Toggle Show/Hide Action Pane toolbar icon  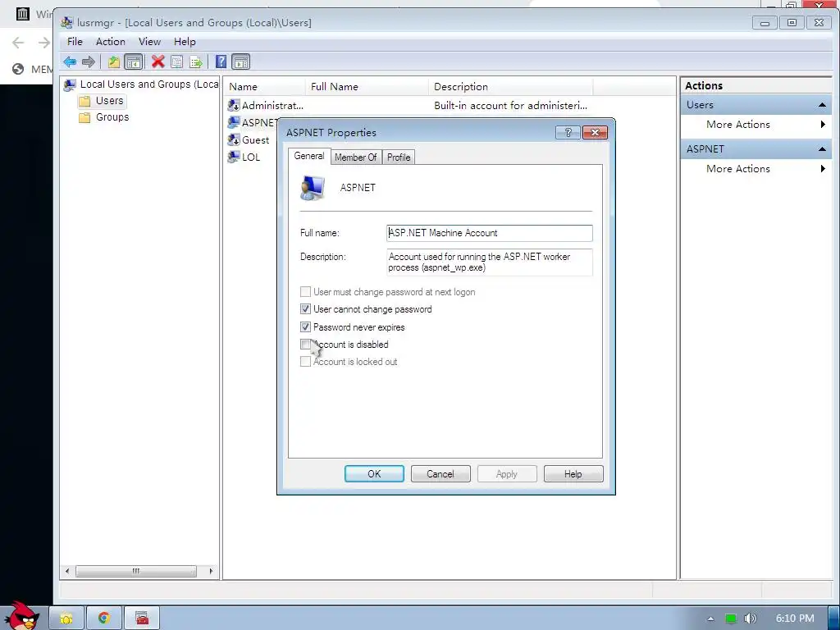[x=241, y=62]
